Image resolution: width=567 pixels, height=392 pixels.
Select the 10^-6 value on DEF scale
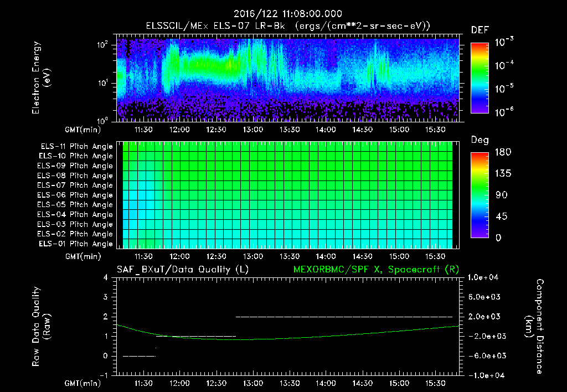point(504,112)
